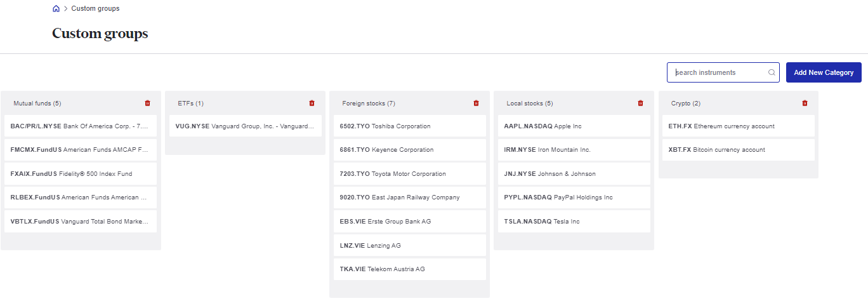
Task: Select IRM.NYSE Iron Mountain Inc. card
Action: (574, 150)
